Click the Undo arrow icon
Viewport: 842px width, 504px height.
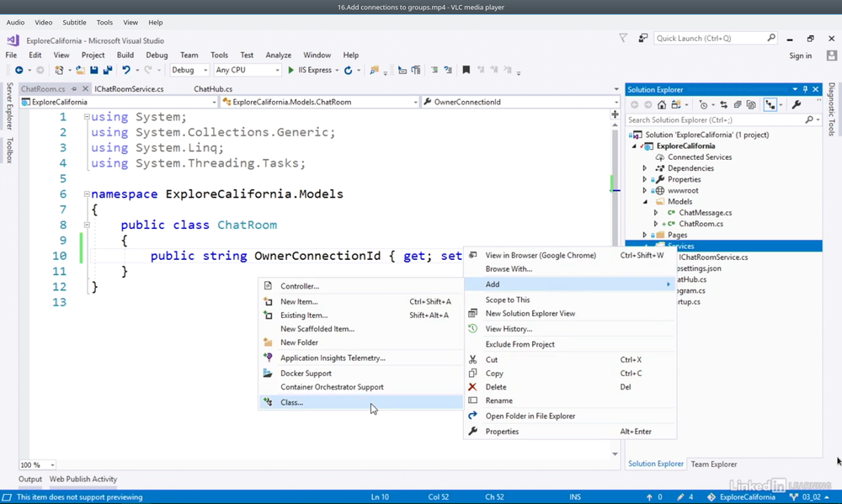point(125,71)
